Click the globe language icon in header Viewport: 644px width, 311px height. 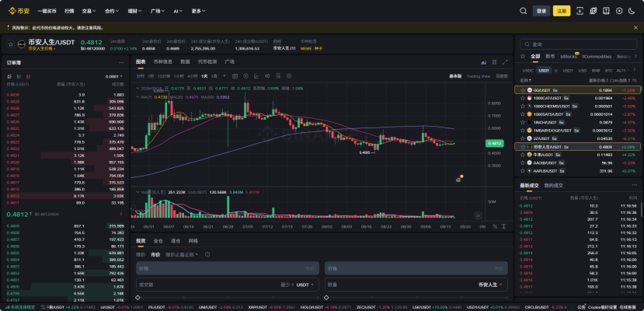tap(593, 11)
